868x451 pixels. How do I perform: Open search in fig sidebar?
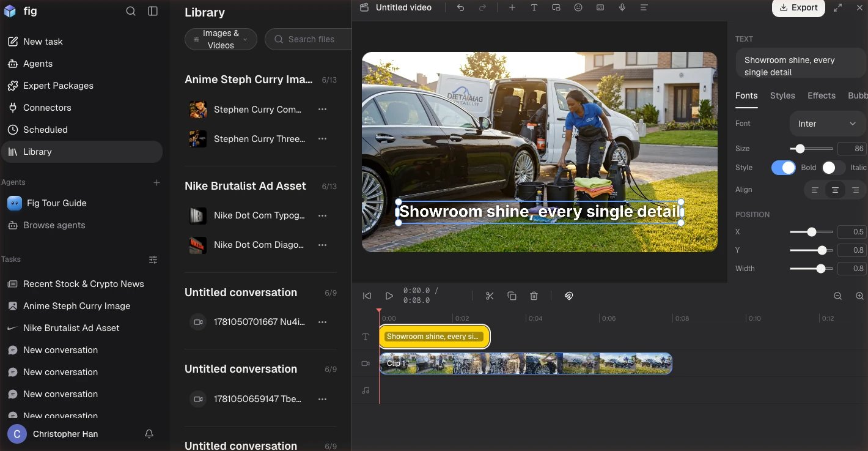click(x=131, y=11)
